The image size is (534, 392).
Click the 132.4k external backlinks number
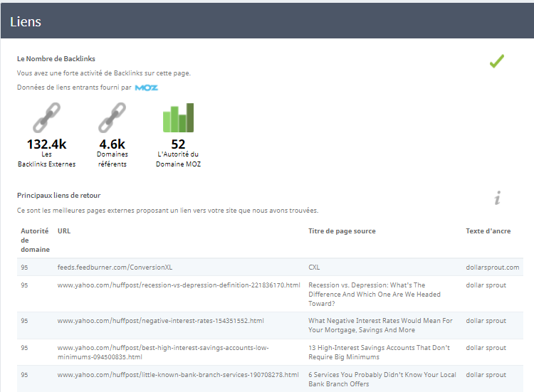[x=46, y=144]
